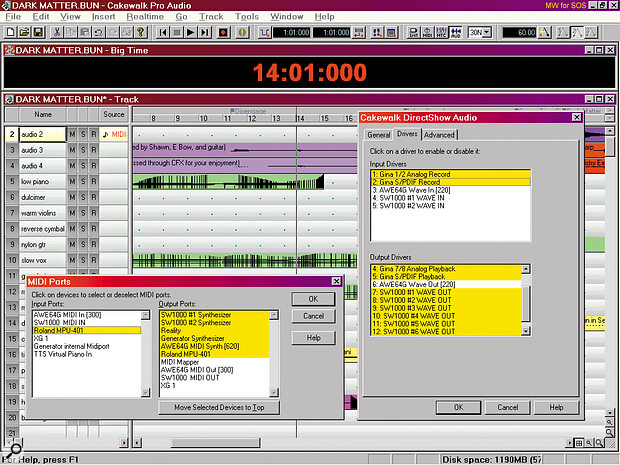Mute the reverse cymbal track
Screen dimensions: 620x465
tap(72, 229)
